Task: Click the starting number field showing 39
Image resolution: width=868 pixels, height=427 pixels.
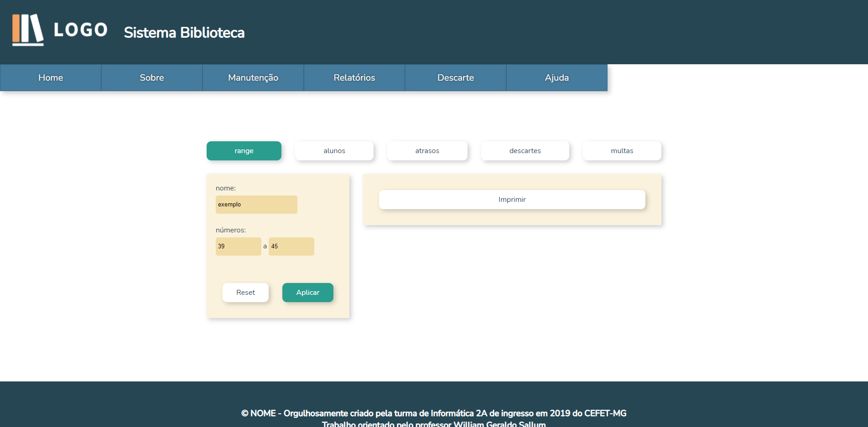Action: pyautogui.click(x=239, y=247)
